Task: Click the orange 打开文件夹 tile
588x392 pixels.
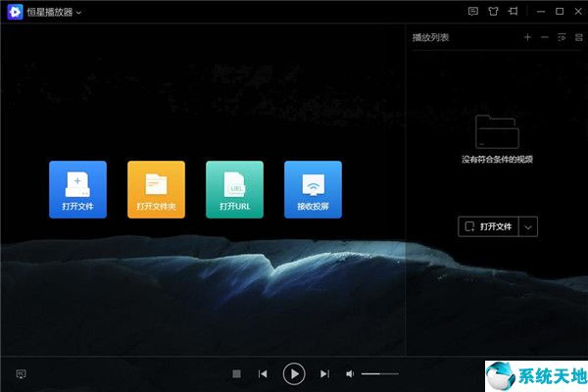Action: tap(156, 189)
